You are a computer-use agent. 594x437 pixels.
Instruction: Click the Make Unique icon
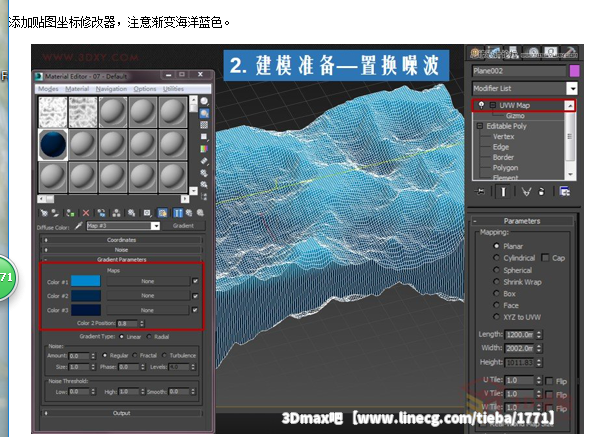click(116, 213)
